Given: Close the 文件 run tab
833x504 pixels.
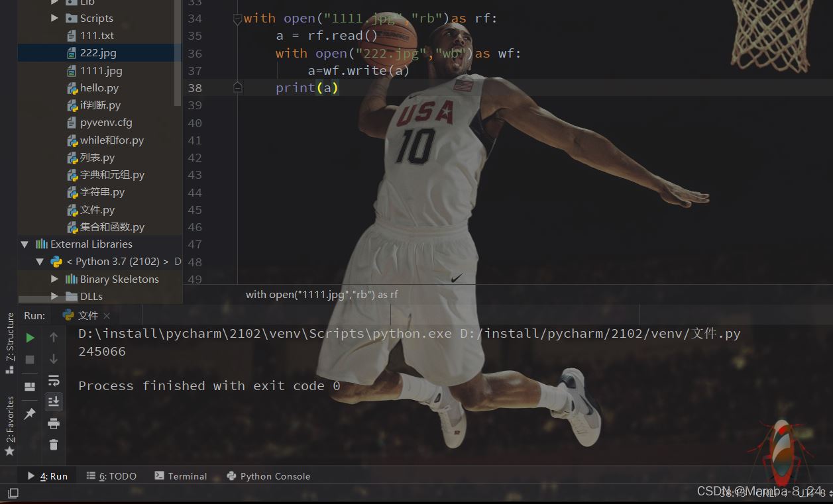Looking at the screenshot, I should tap(107, 316).
